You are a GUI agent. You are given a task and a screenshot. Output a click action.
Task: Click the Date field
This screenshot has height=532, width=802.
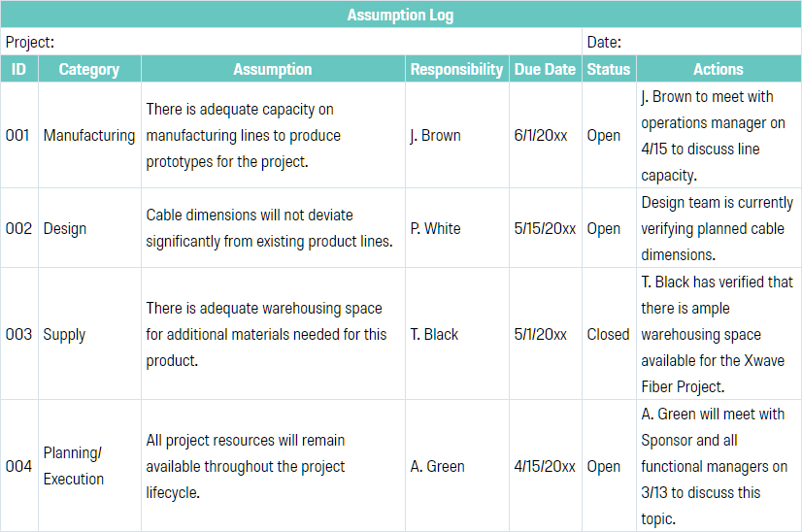pyautogui.click(x=692, y=42)
